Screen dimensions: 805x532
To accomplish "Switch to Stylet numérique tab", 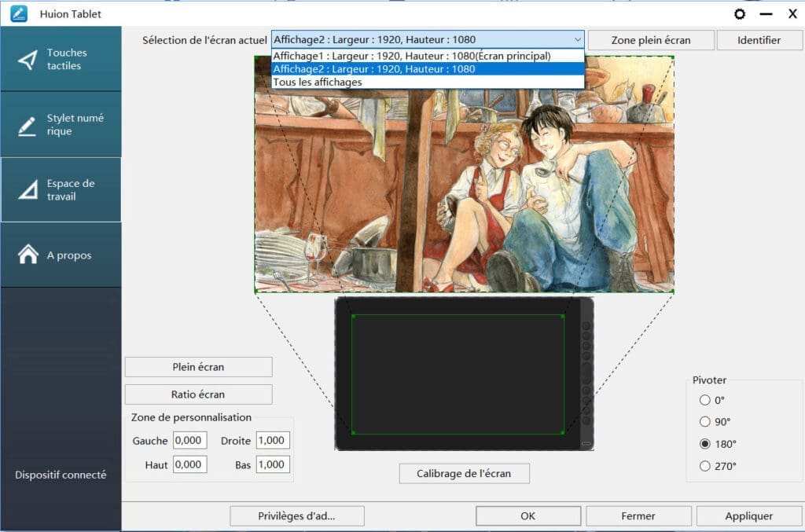I will [61, 125].
